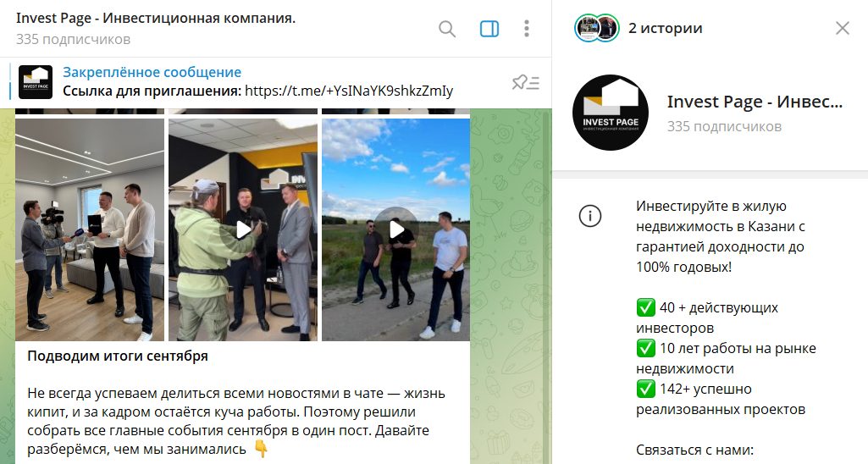Open the photo of TV interview in office
868x464 pixels.
pos(90,229)
